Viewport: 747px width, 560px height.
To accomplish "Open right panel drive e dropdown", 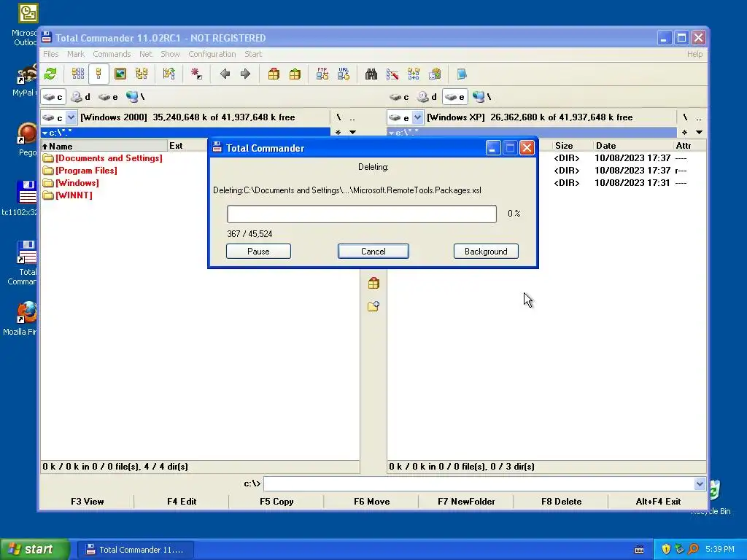I will coord(417,117).
